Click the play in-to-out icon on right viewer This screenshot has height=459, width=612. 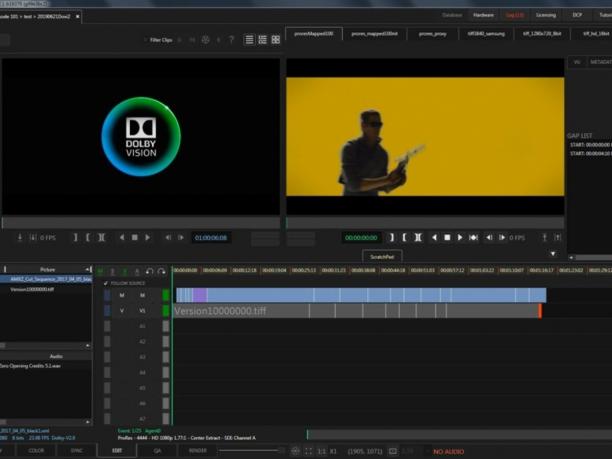(473, 237)
